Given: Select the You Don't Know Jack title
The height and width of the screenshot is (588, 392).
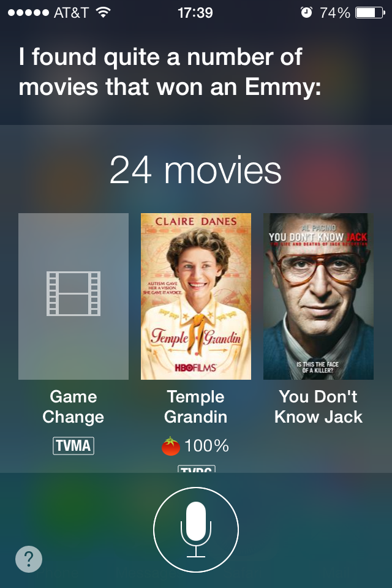Looking at the screenshot, I should [x=318, y=407].
